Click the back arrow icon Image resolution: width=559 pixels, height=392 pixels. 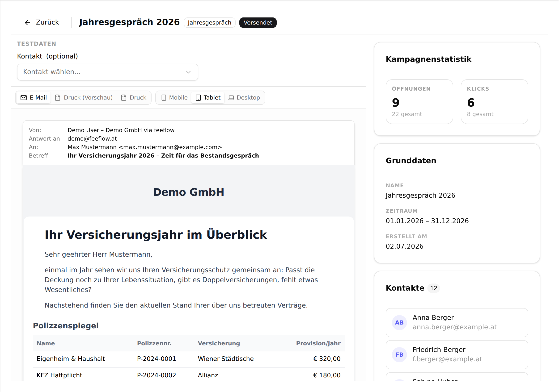(27, 23)
